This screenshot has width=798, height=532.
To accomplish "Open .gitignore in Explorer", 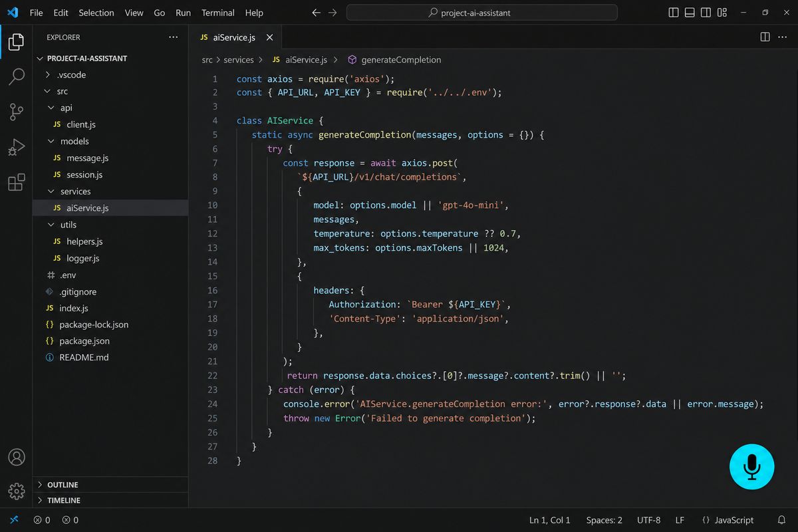I will 110,292.
